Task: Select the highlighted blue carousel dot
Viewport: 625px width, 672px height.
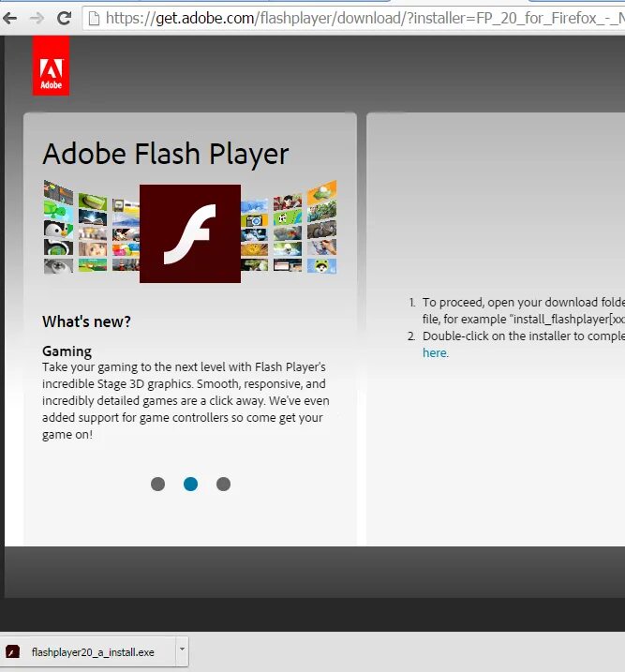Action: 190,485
